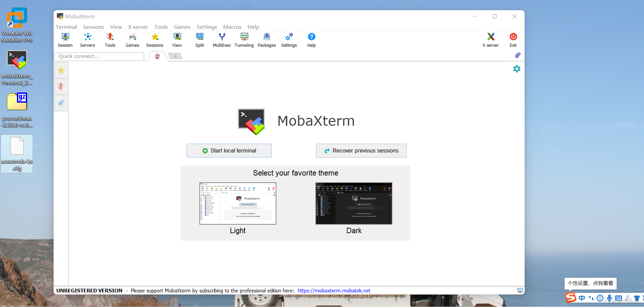Image resolution: width=644 pixels, height=307 pixels.
Task: Click the input method microphone icon
Action: coord(609,298)
